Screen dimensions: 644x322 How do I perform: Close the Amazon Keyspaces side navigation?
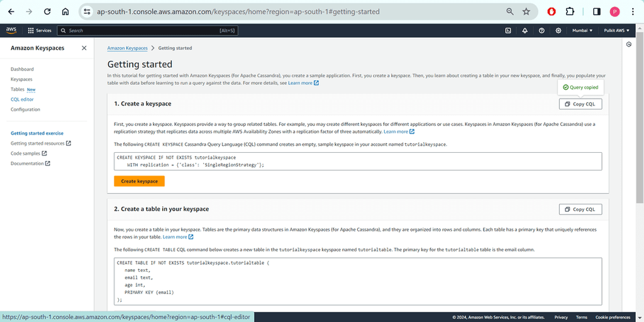(x=84, y=48)
